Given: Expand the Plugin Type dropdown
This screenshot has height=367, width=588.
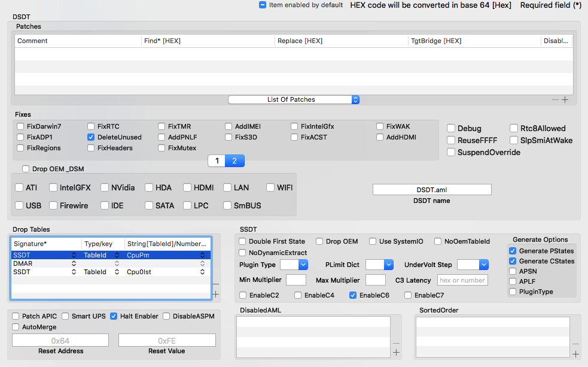Looking at the screenshot, I should 294,264.
